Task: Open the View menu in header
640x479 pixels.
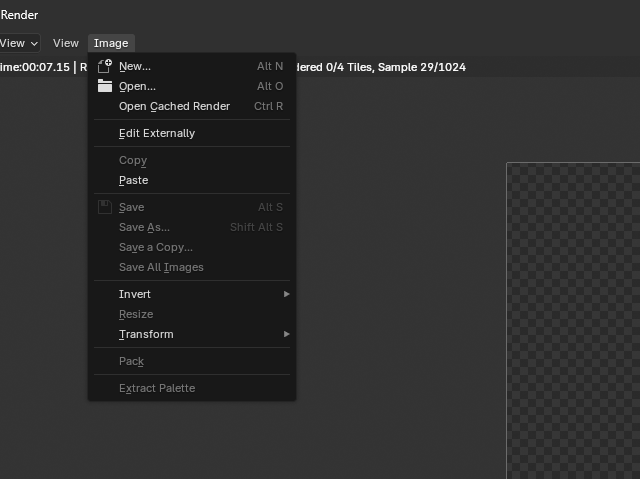Action: coord(66,43)
